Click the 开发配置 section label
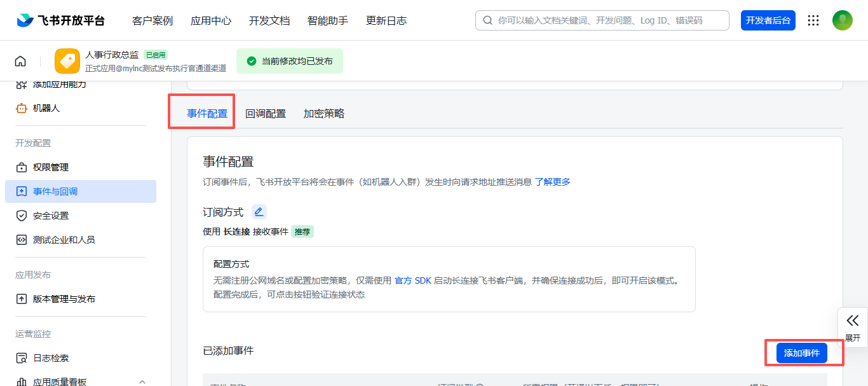 (x=33, y=143)
